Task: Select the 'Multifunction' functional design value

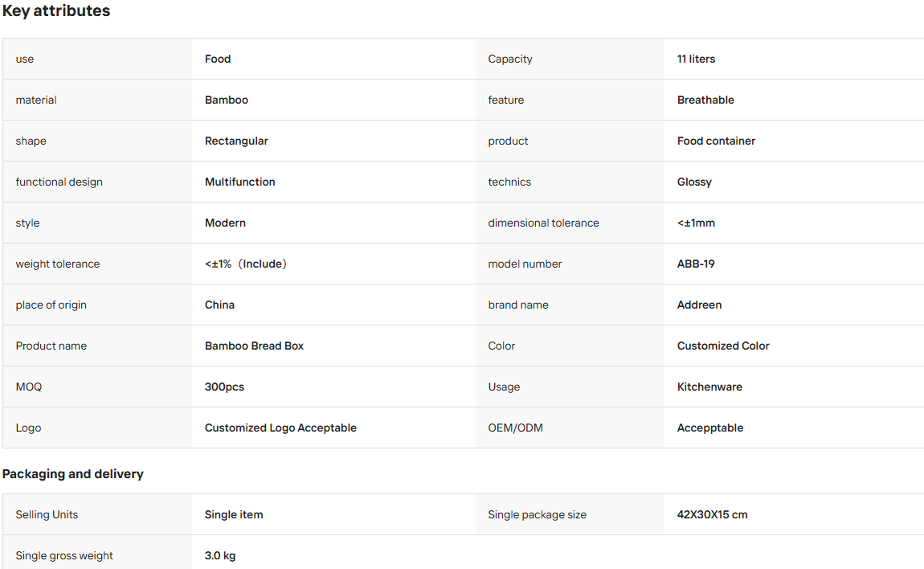Action: click(x=240, y=182)
